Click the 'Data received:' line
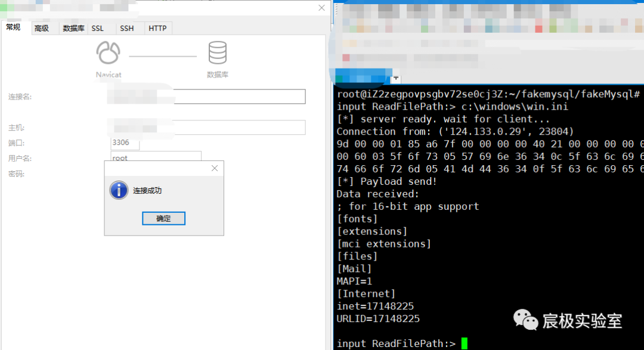 [377, 194]
